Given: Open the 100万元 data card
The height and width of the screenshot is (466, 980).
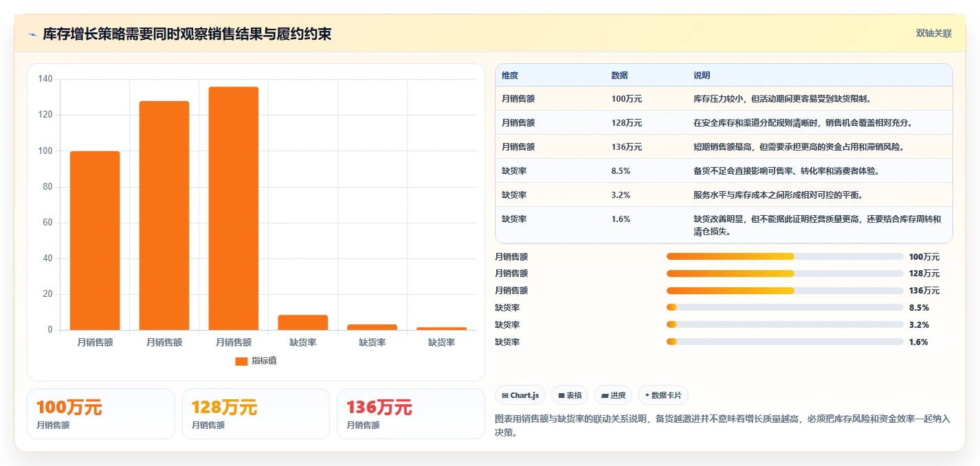Looking at the screenshot, I should (101, 414).
